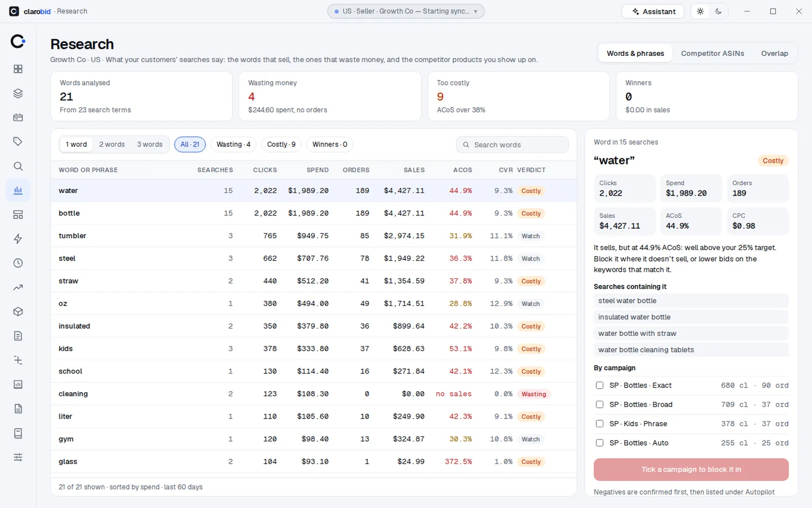Tick the SP · Bottles · Broad campaign checkbox

pyautogui.click(x=599, y=404)
